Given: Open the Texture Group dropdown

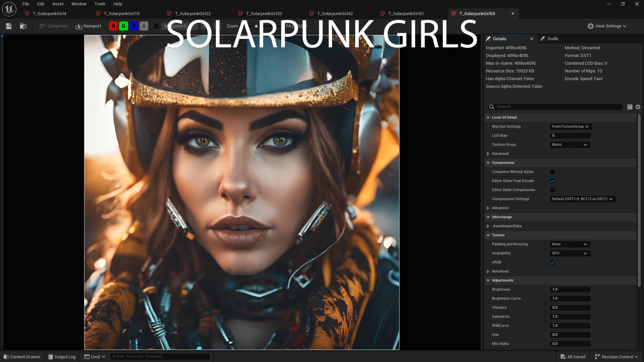Looking at the screenshot, I should pos(570,145).
